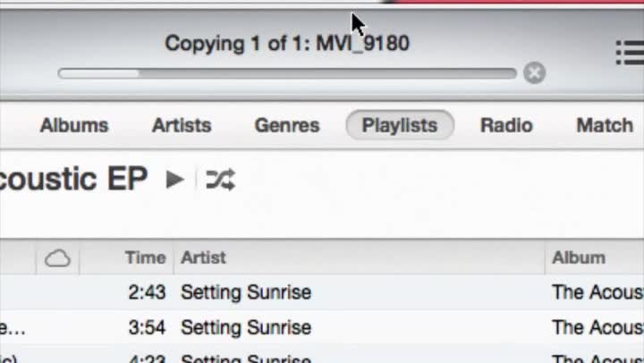Click the Acoustic EP playlist title
The height and width of the screenshot is (363, 644).
click(73, 179)
